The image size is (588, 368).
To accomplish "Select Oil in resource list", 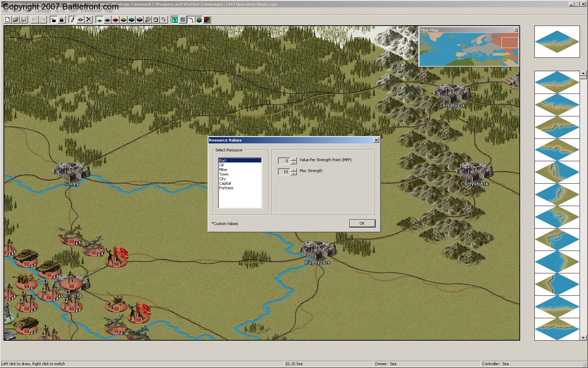I will (222, 165).
